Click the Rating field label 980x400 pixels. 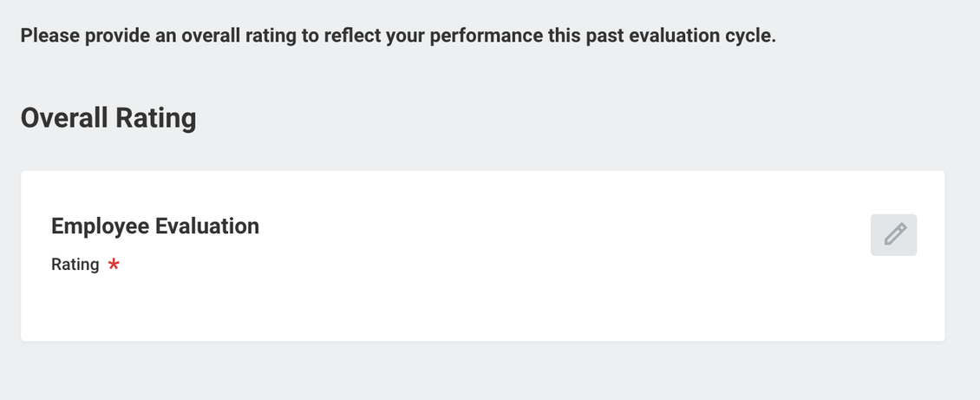click(75, 265)
